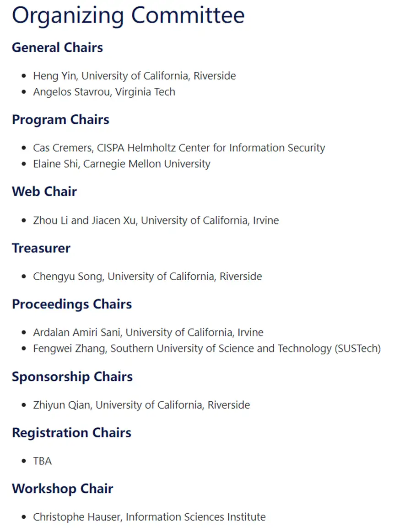Click the Zhou Li and Jiacen Xu entry

tap(156, 221)
